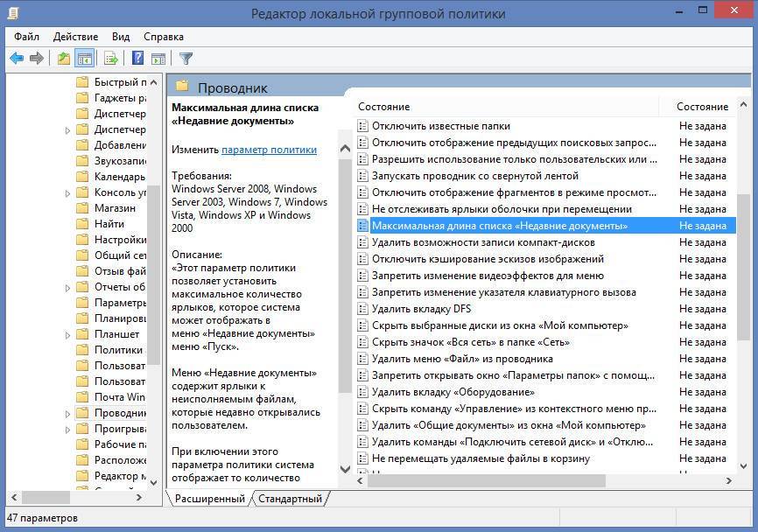Click the Export list toolbar icon
The image size is (758, 532).
pyautogui.click(x=111, y=59)
